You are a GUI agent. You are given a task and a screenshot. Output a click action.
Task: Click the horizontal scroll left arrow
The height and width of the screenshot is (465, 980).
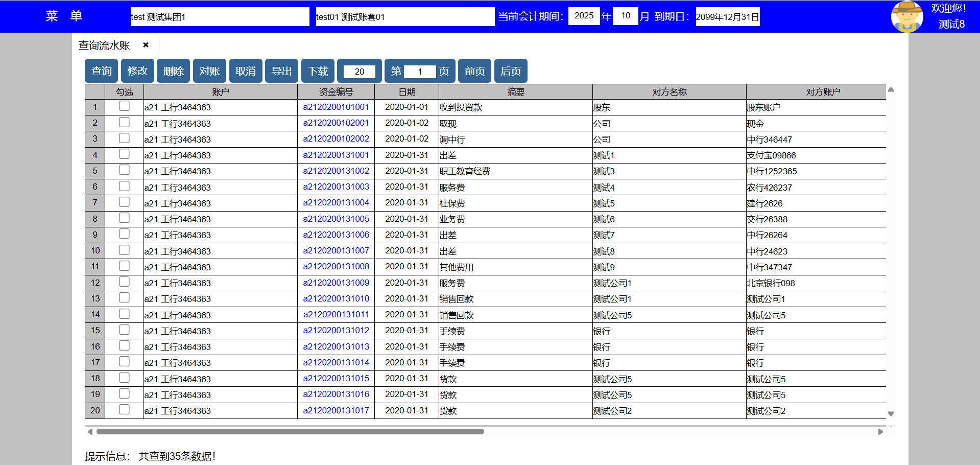(90, 432)
